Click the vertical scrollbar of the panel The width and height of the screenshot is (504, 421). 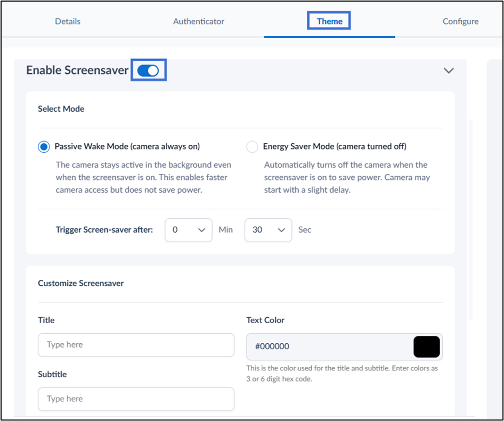pos(470,220)
